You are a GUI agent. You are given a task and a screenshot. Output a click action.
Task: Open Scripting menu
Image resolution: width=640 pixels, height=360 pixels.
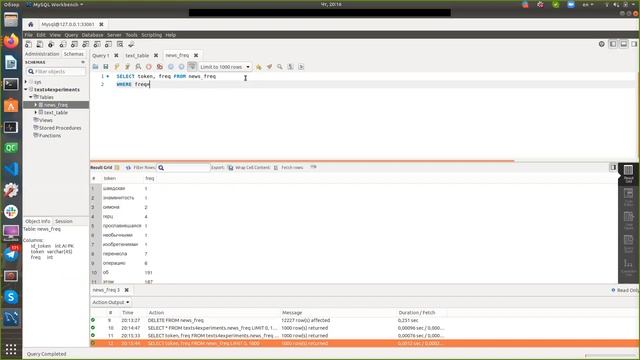click(151, 35)
